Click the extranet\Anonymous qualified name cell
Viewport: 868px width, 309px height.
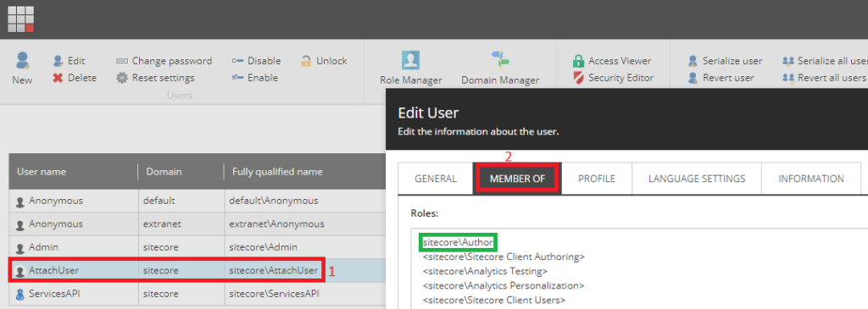pyautogui.click(x=277, y=224)
